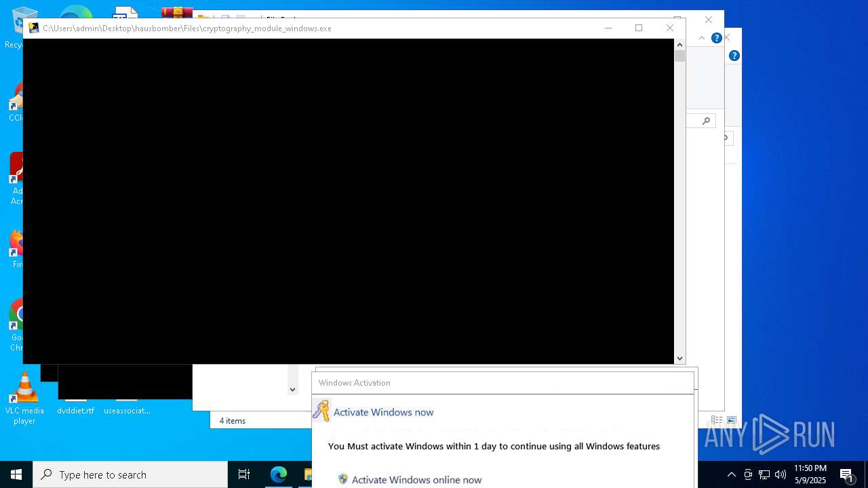Select the Google Chrome desktop shortcut

point(16,325)
